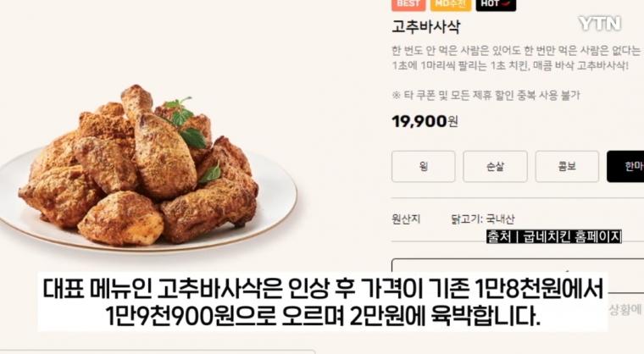644x354 pixels.
Task: Select the 윙 option
Action: click(424, 166)
